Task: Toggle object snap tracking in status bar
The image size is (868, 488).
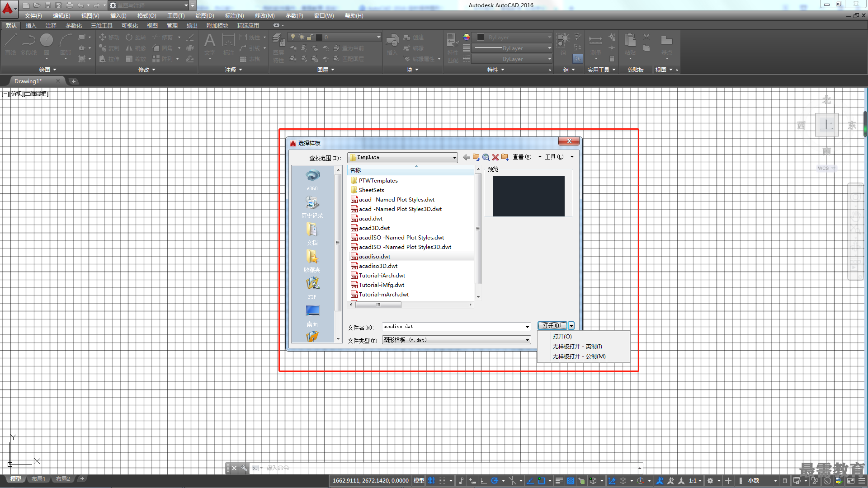Action: (x=530, y=481)
